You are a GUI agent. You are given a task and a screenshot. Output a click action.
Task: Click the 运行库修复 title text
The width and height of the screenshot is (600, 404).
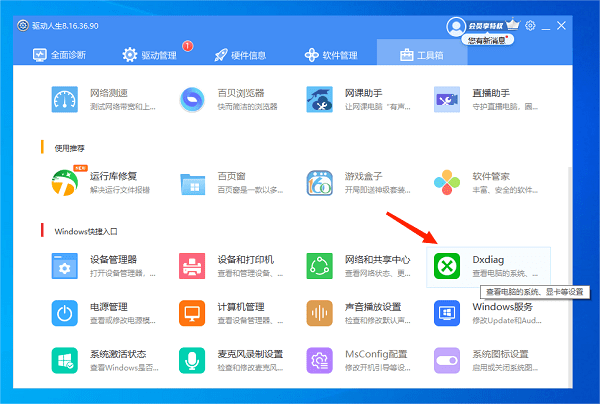pos(113,176)
